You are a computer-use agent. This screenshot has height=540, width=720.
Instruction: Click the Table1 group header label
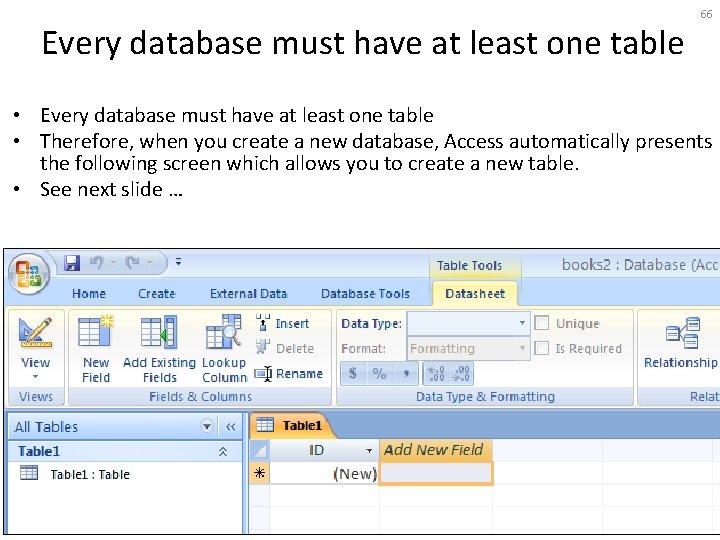(x=39, y=451)
